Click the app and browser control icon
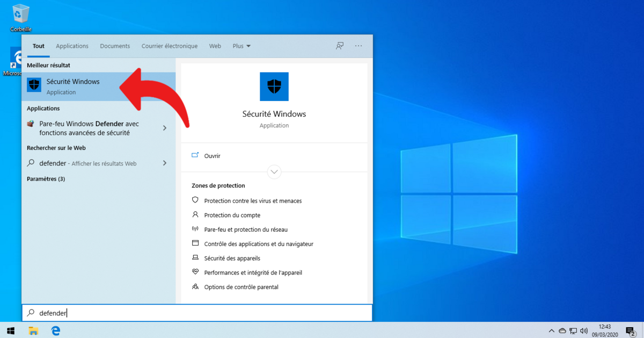The image size is (644, 338). coord(195,243)
